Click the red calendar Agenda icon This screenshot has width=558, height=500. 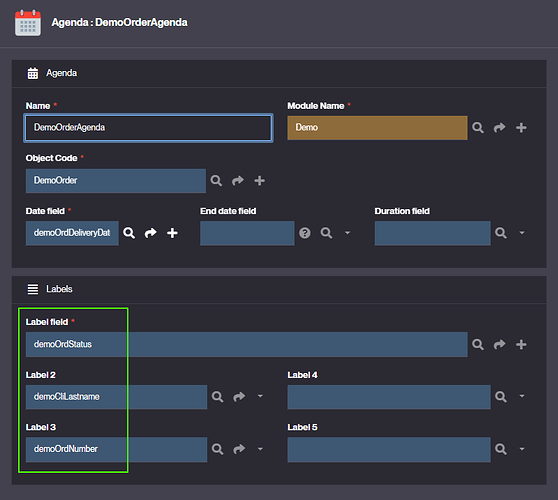pos(28,23)
